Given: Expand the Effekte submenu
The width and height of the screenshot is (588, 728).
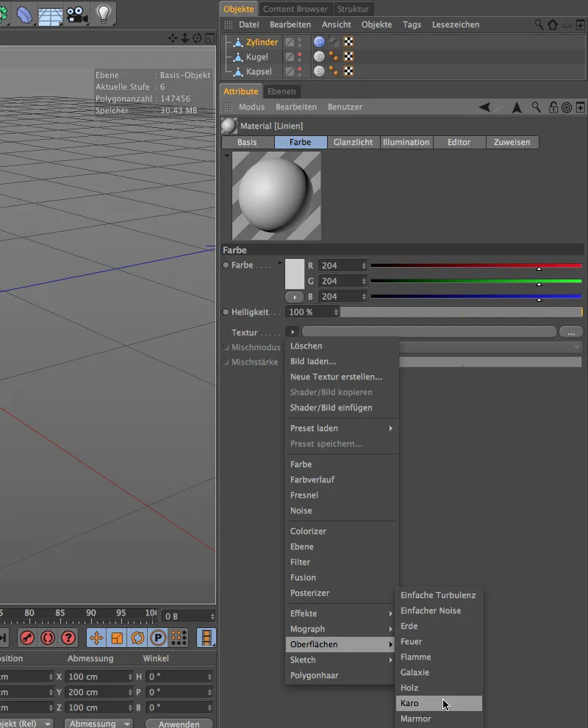Looking at the screenshot, I should 342,613.
